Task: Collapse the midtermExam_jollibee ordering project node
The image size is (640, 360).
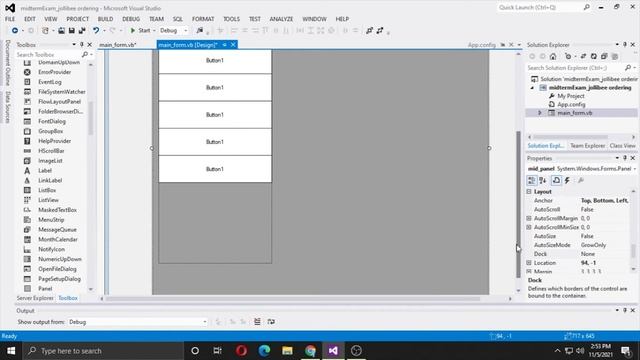Action: 532,88
